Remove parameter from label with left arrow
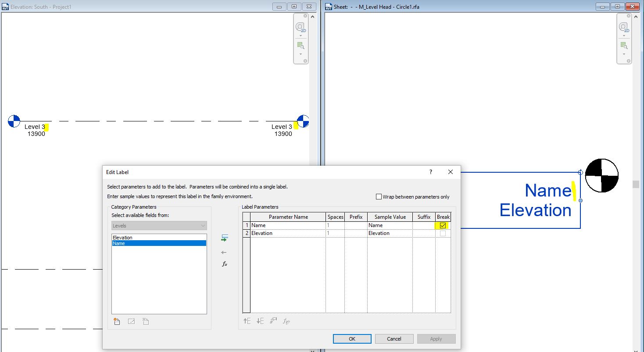 tap(224, 252)
